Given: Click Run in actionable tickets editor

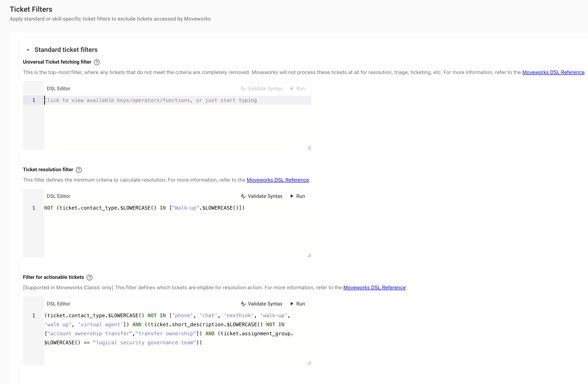Looking at the screenshot, I should pyautogui.click(x=297, y=304).
